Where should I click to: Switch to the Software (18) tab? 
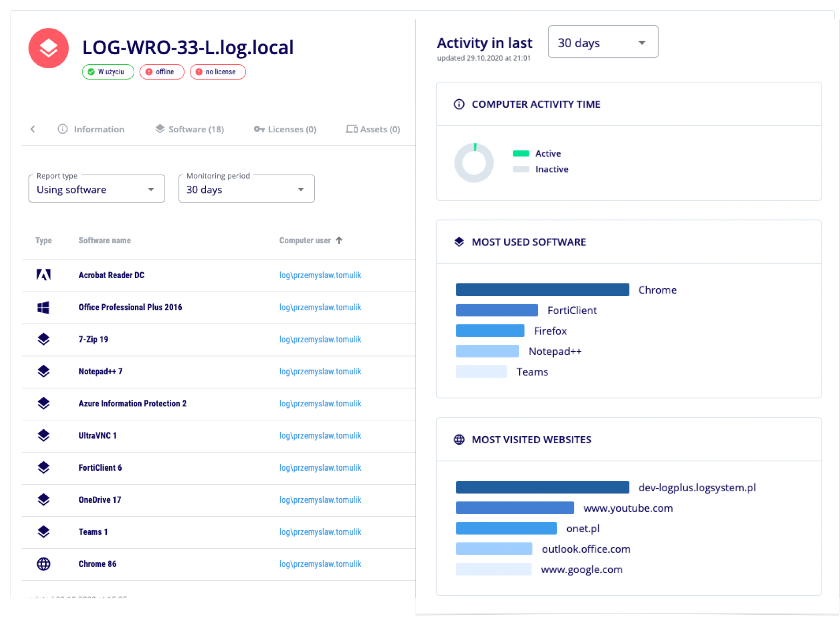[x=190, y=129]
